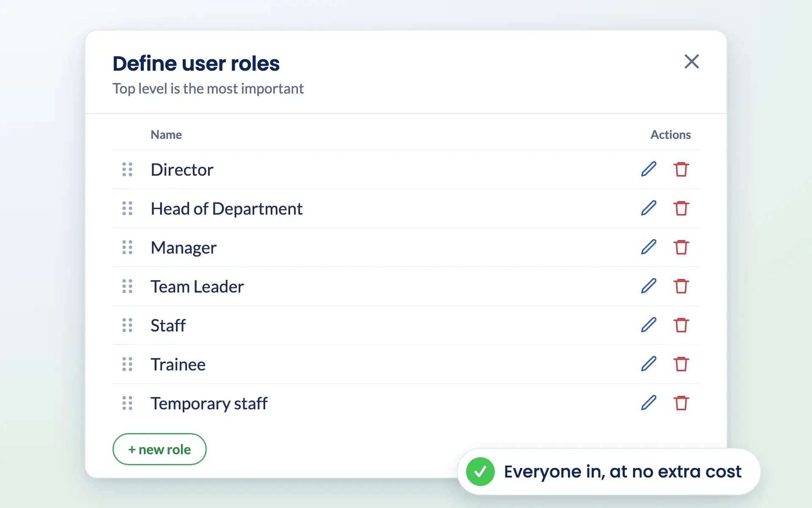The height and width of the screenshot is (508, 812).
Task: Grab the drag handle beside Manager
Action: pos(127,247)
